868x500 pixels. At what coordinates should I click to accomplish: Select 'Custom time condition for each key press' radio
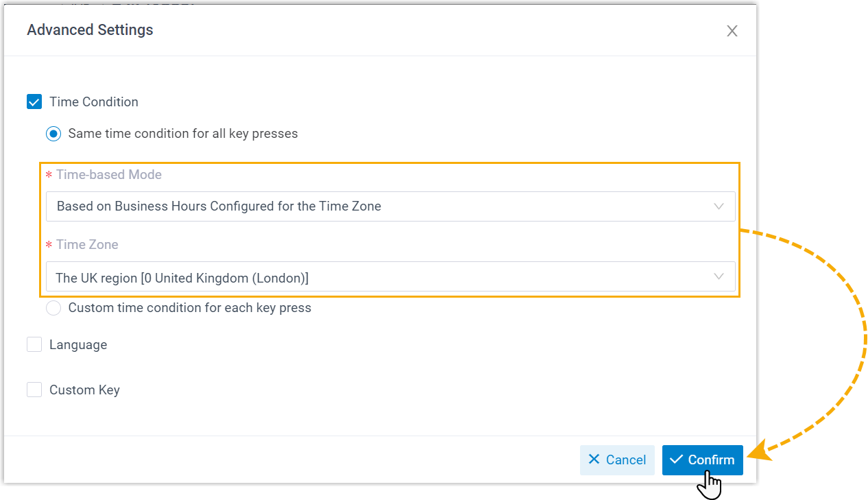[x=53, y=309]
